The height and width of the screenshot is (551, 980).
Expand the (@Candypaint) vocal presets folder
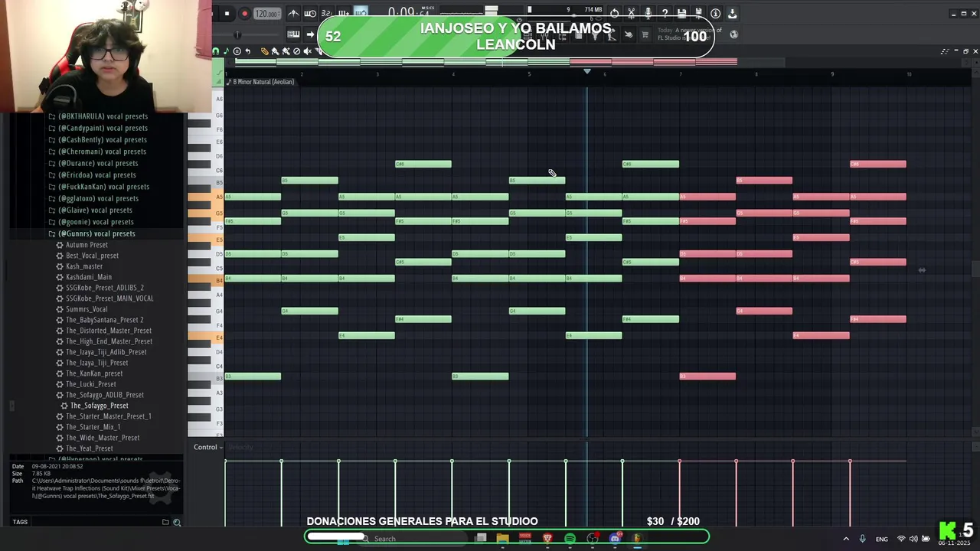pyautogui.click(x=99, y=128)
